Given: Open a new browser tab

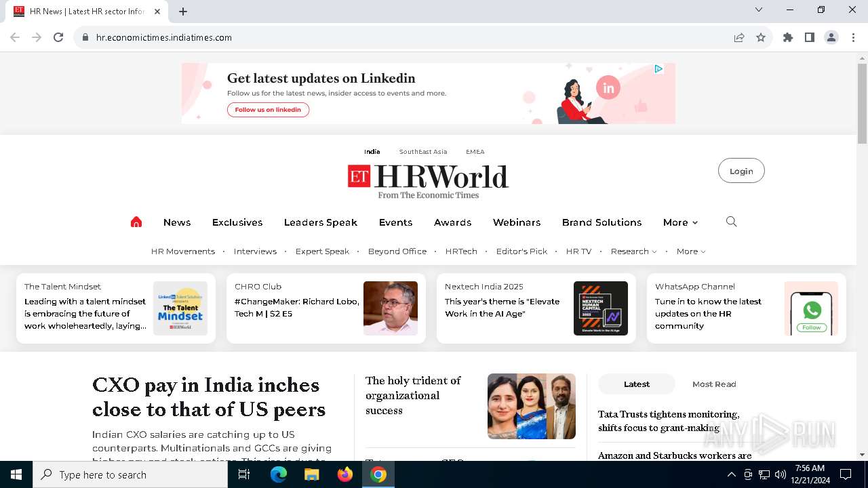Looking at the screenshot, I should point(183,12).
